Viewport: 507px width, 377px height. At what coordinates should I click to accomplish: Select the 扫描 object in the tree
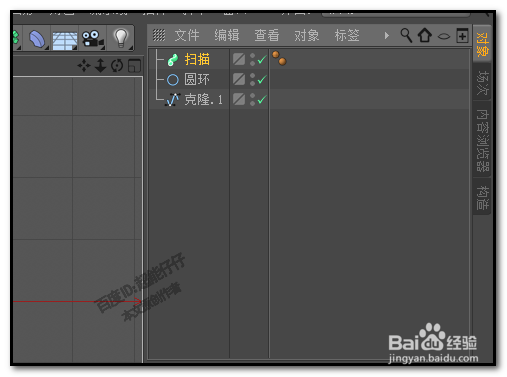pos(197,60)
